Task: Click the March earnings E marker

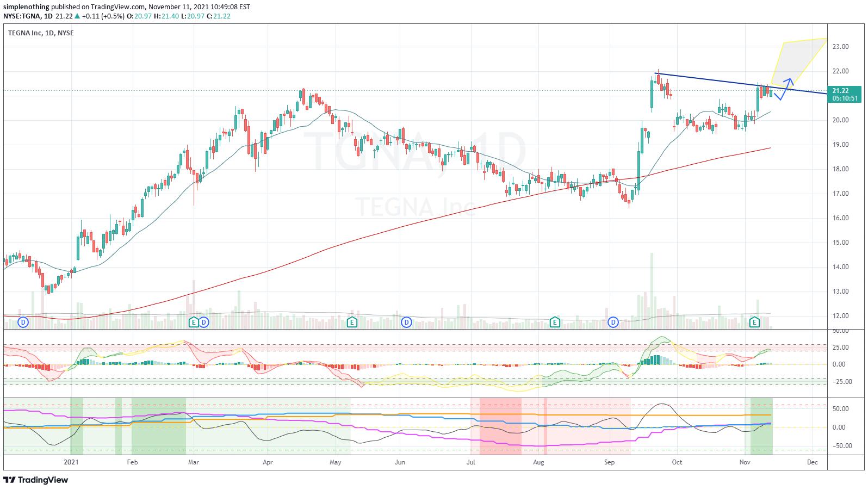Action: tap(193, 322)
